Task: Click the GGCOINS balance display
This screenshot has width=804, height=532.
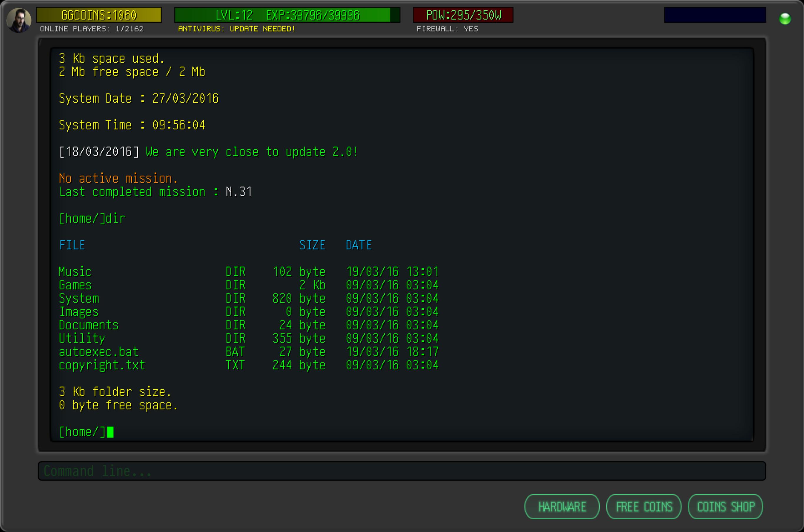Action: click(x=99, y=15)
